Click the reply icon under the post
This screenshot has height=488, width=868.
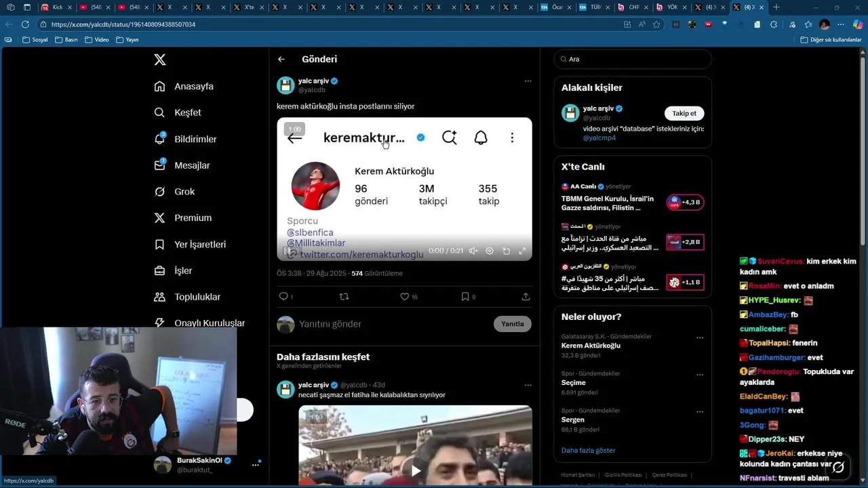tap(283, 297)
